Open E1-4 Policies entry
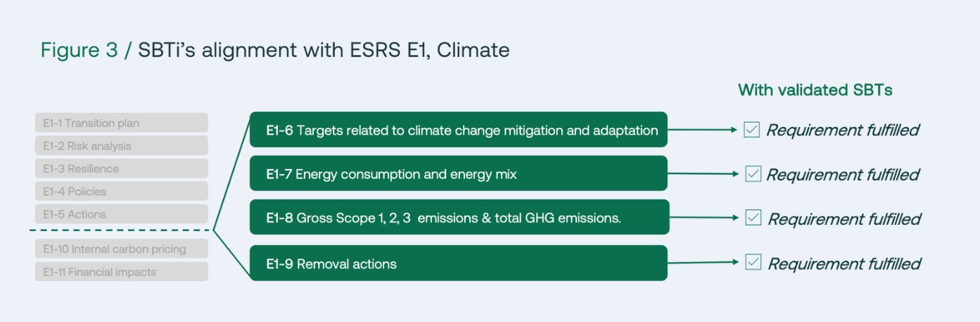The height and width of the screenshot is (322, 980). point(122,191)
